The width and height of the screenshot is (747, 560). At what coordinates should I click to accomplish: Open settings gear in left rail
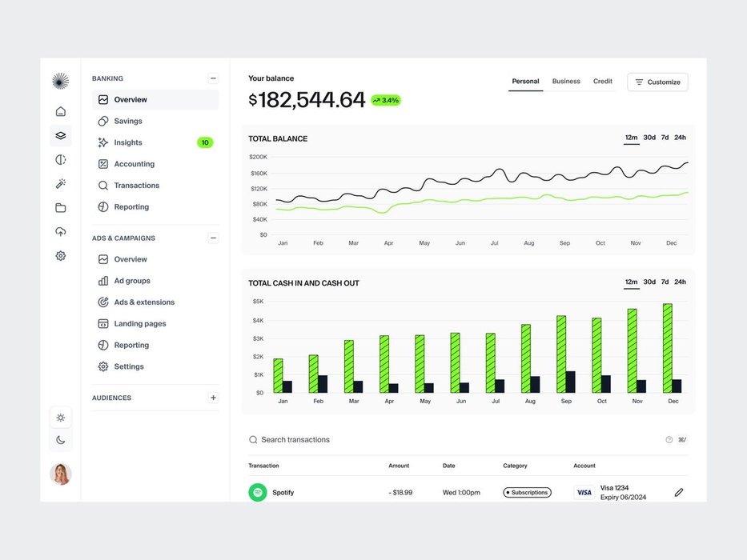click(61, 256)
